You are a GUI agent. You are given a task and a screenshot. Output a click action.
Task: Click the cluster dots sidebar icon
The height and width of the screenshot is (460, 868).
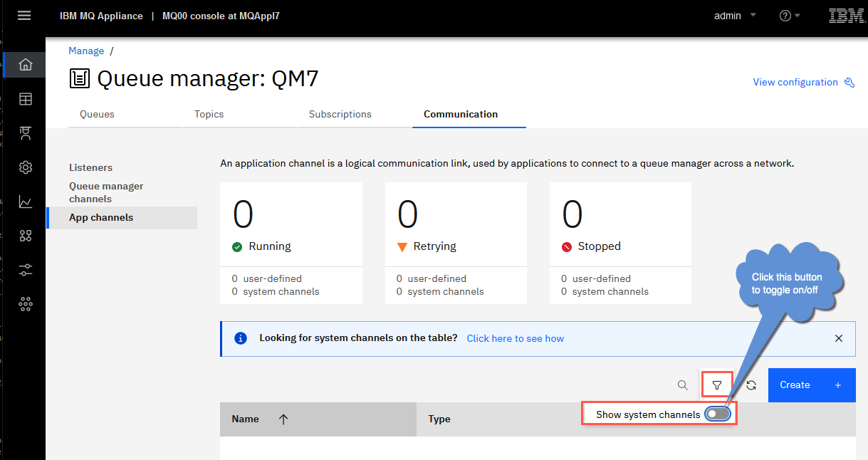click(x=26, y=304)
